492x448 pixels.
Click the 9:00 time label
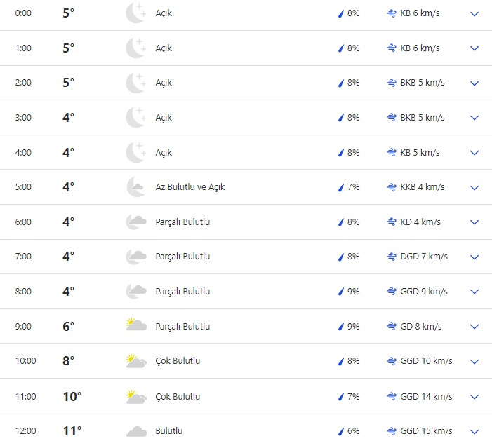pyautogui.click(x=23, y=326)
